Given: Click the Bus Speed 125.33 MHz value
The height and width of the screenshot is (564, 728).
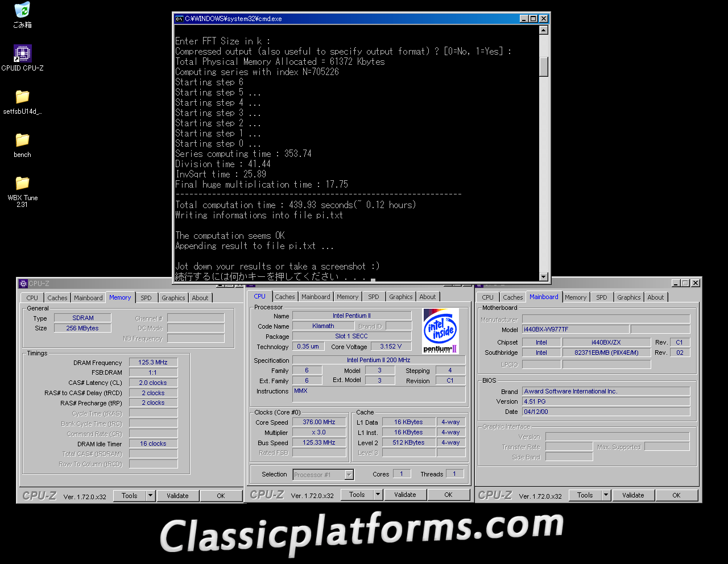Looking at the screenshot, I should tap(319, 442).
